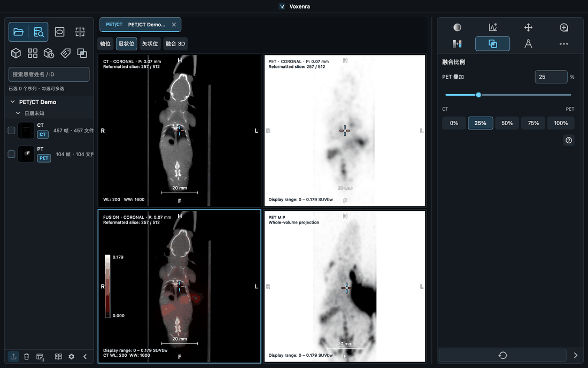The image size is (588, 368).
Task: Click the patient name / ID search field
Action: [x=49, y=74]
